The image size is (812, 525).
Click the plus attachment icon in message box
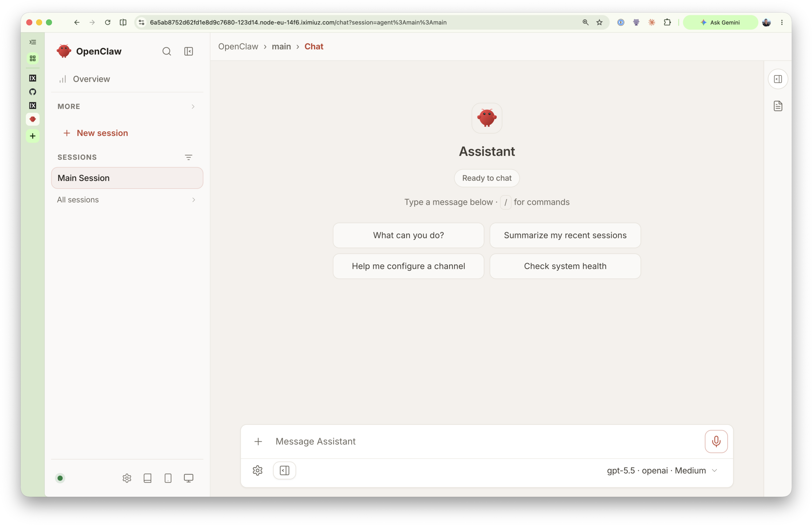[258, 441]
